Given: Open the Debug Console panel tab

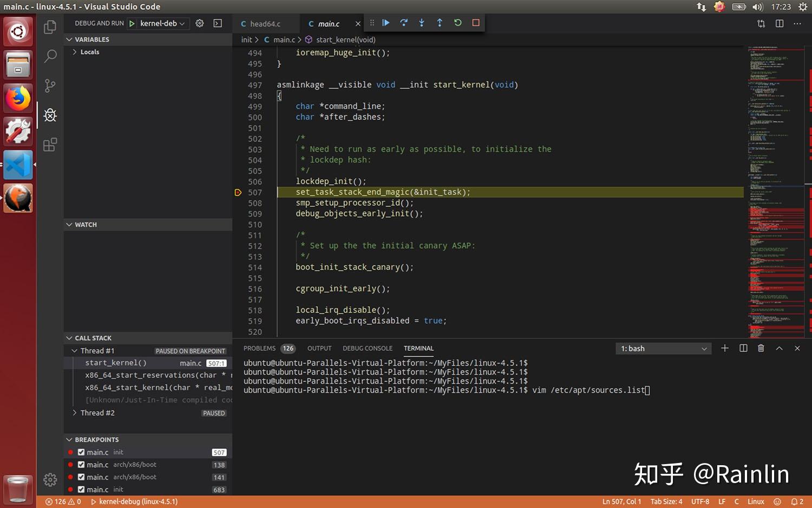Looking at the screenshot, I should pyautogui.click(x=367, y=348).
